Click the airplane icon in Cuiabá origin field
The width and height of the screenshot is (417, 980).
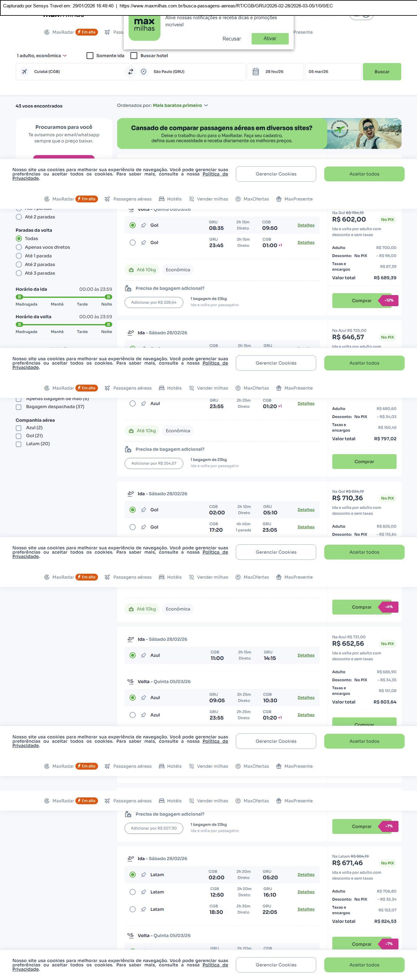(24, 71)
